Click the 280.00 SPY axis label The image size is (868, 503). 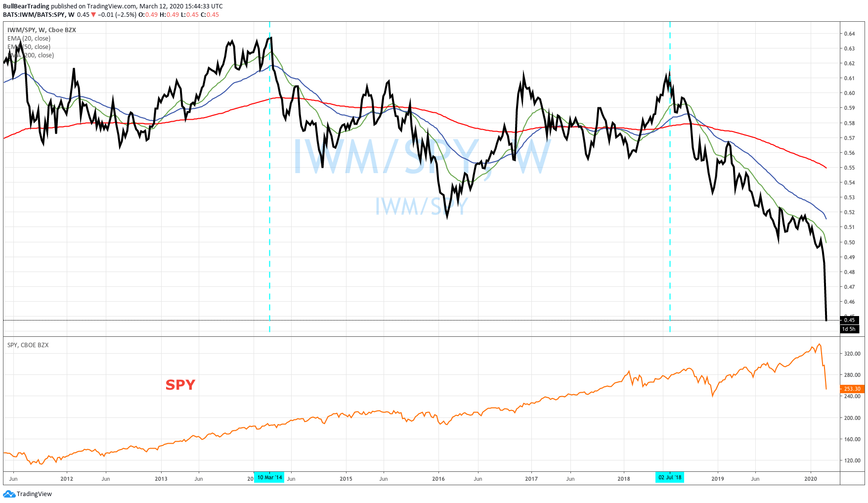tap(852, 375)
